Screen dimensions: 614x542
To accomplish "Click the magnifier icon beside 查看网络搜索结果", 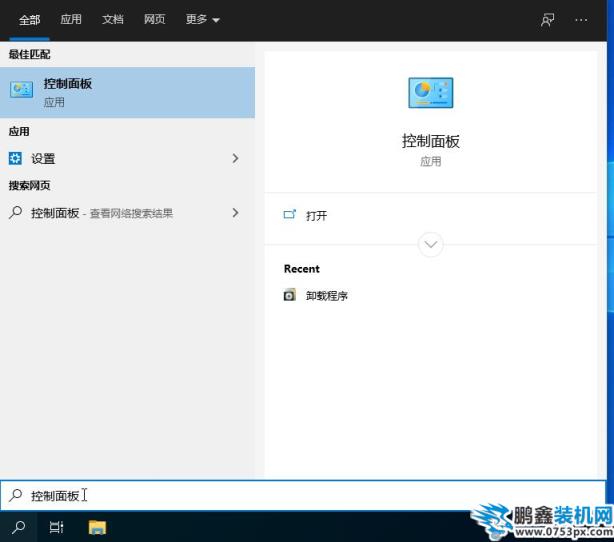I will click(16, 212).
